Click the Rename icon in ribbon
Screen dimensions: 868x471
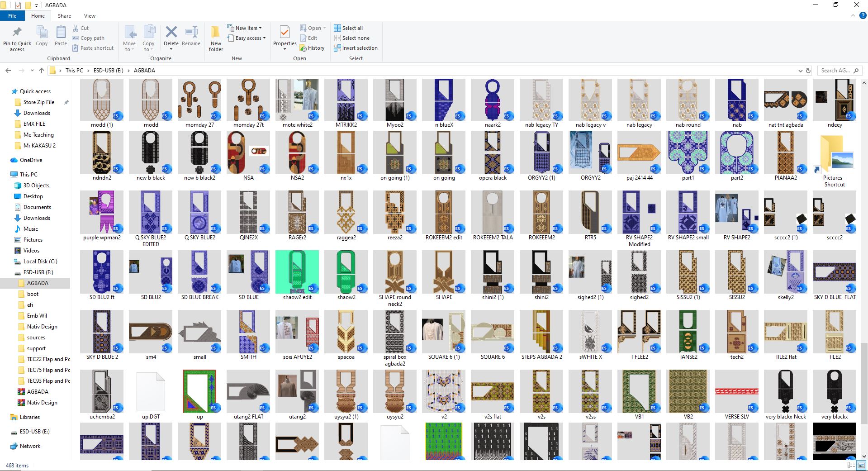pos(191,32)
